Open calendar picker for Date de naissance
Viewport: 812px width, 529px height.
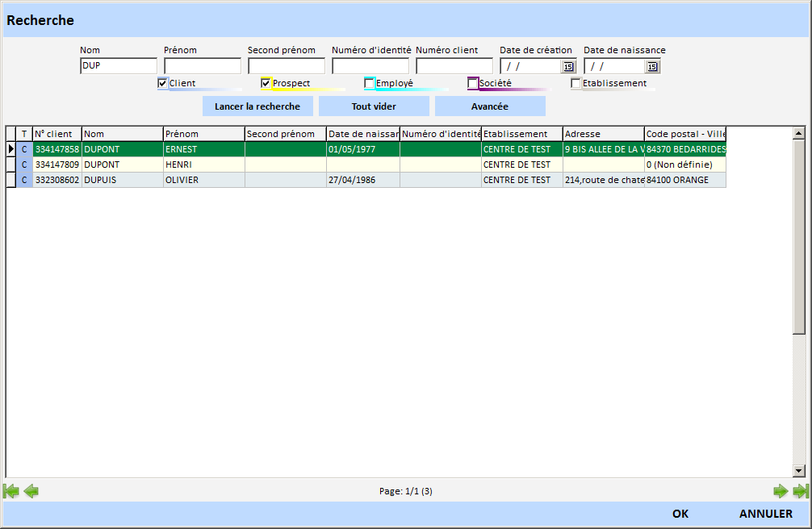click(x=652, y=67)
